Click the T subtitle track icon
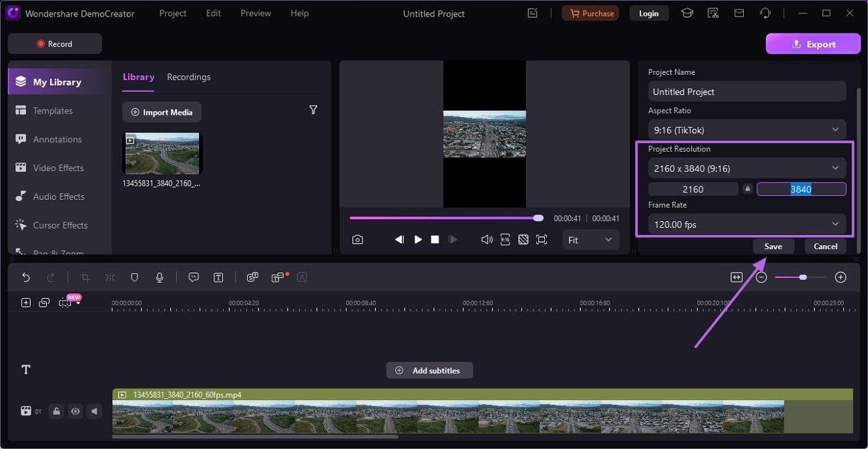 (26, 369)
